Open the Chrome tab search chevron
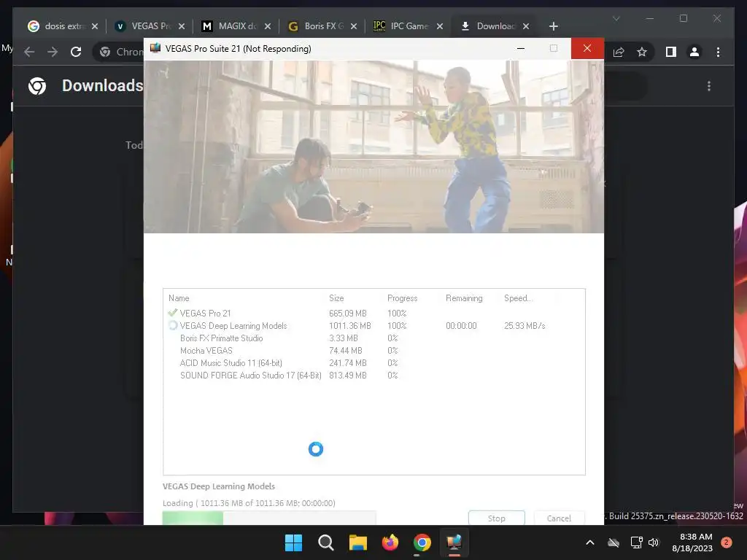This screenshot has width=747, height=560. click(x=616, y=18)
